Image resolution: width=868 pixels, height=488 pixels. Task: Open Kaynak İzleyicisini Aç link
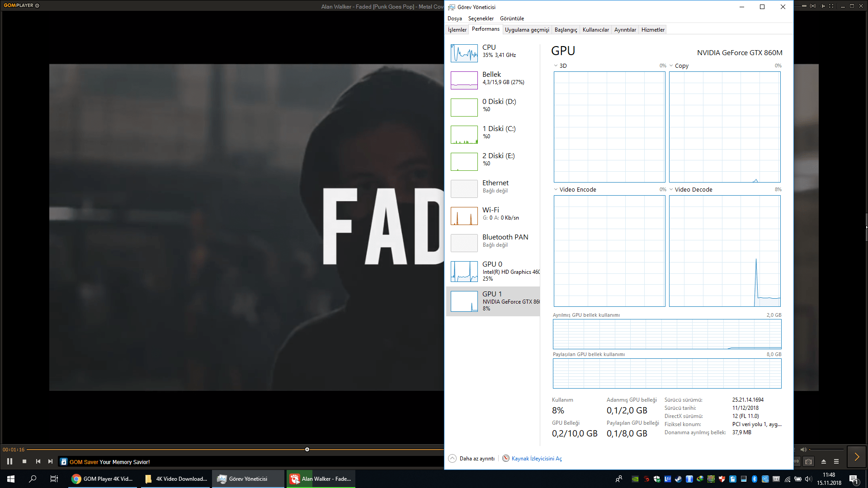(x=532, y=458)
